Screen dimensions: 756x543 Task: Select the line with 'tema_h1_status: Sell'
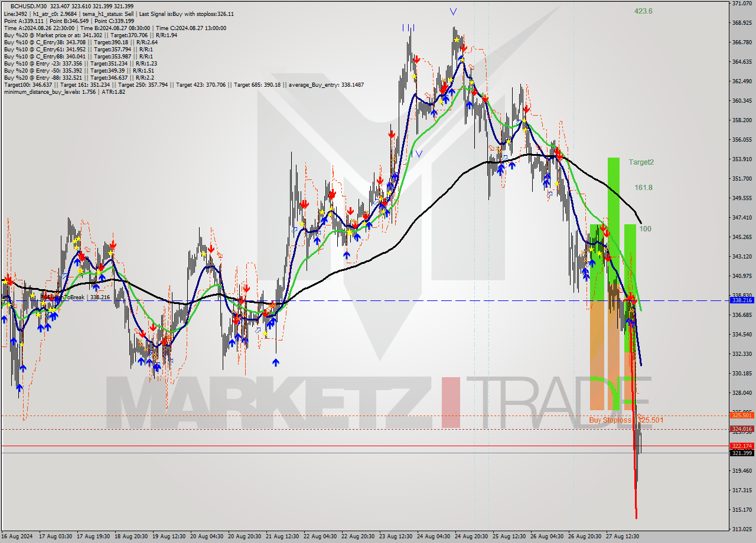coord(119,14)
